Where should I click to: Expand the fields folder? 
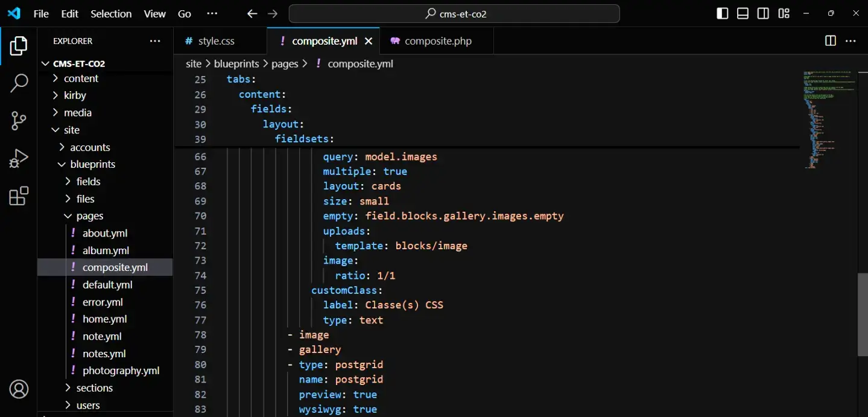pos(106,182)
